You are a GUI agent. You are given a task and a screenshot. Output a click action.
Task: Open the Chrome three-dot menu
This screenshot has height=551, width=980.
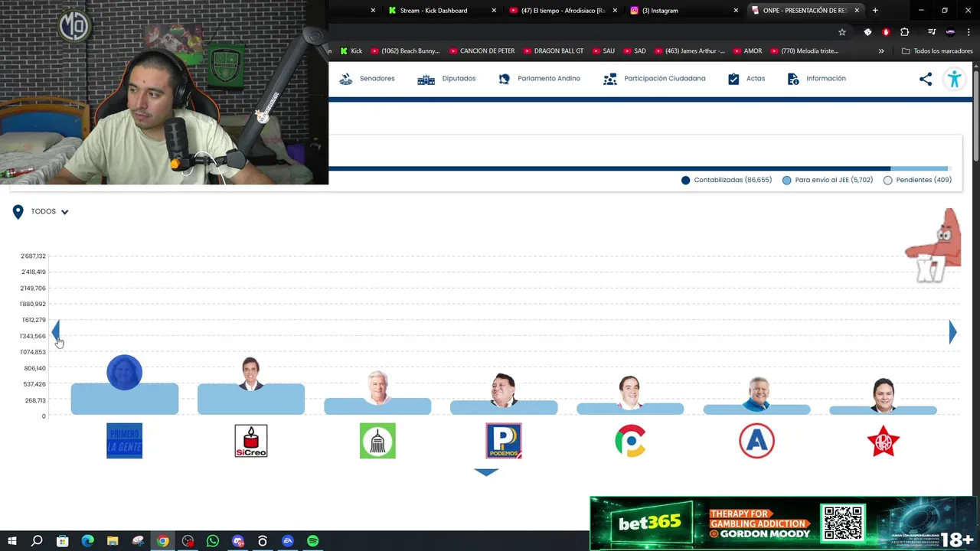pyautogui.click(x=969, y=32)
